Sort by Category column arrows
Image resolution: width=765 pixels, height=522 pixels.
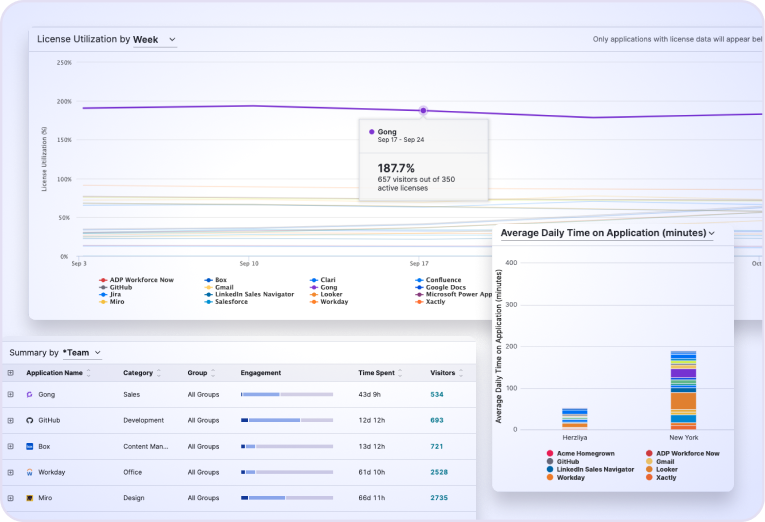pos(159,373)
